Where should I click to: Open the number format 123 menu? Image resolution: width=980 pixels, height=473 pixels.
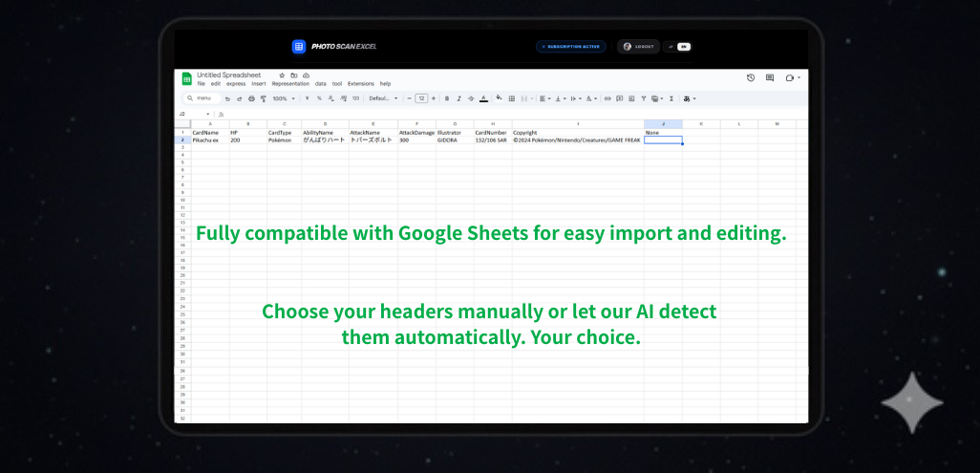[x=355, y=98]
